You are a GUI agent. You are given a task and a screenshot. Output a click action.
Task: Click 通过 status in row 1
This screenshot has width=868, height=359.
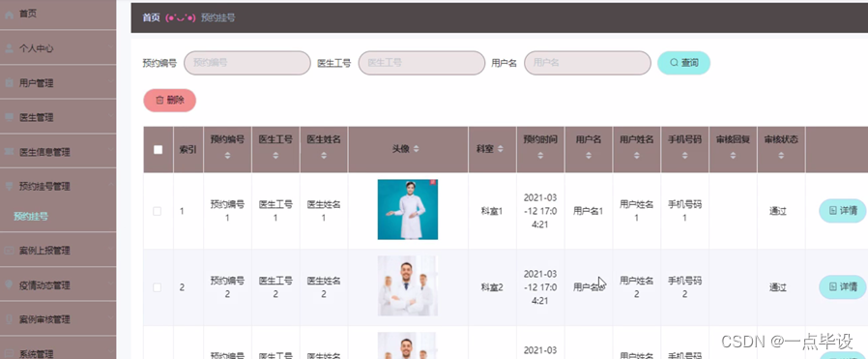[x=778, y=211]
